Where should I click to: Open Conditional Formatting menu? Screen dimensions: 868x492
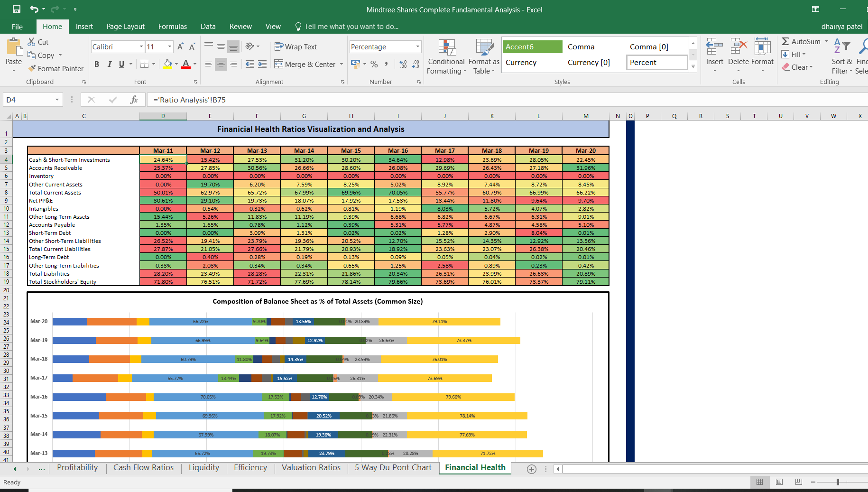pos(446,56)
